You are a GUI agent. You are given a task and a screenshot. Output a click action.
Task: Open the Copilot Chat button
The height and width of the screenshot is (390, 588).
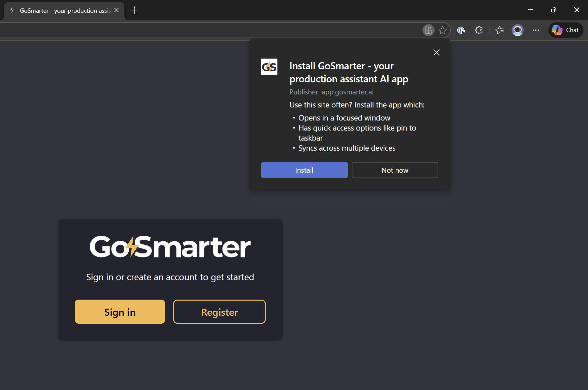coord(566,30)
